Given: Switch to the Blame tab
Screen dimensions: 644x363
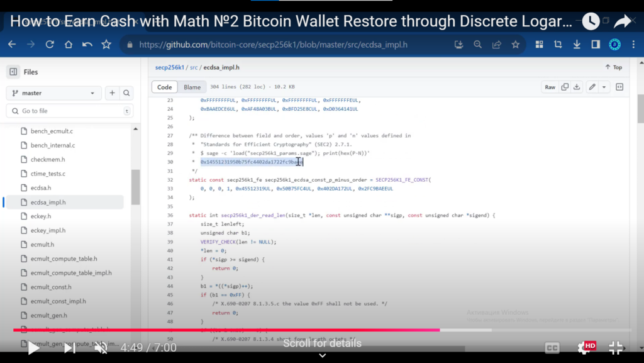Looking at the screenshot, I should 192,87.
